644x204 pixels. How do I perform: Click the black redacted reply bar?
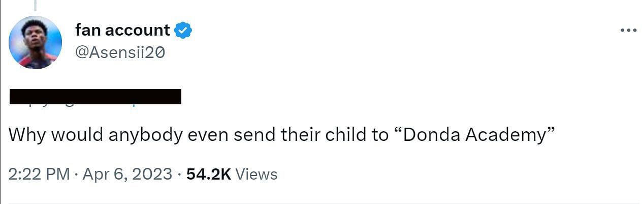coord(95,96)
